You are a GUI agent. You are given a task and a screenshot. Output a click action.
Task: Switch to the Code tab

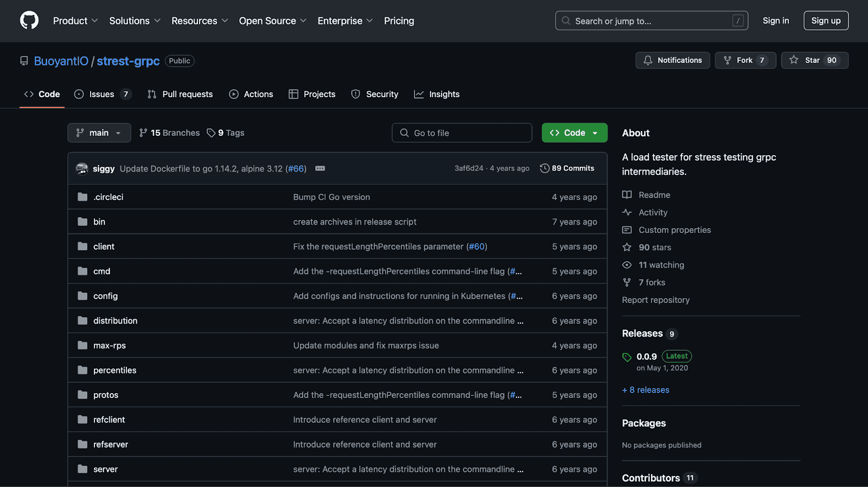pyautogui.click(x=42, y=94)
